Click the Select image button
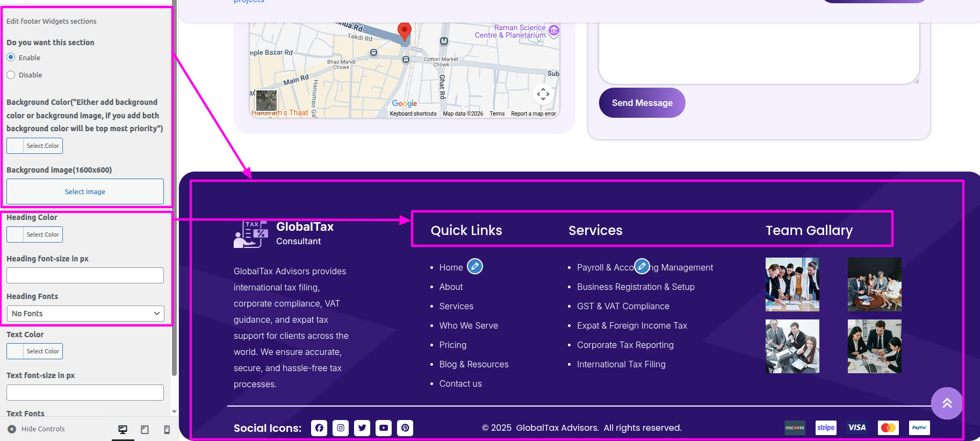Screen dimensions: 980x441 (x=85, y=191)
